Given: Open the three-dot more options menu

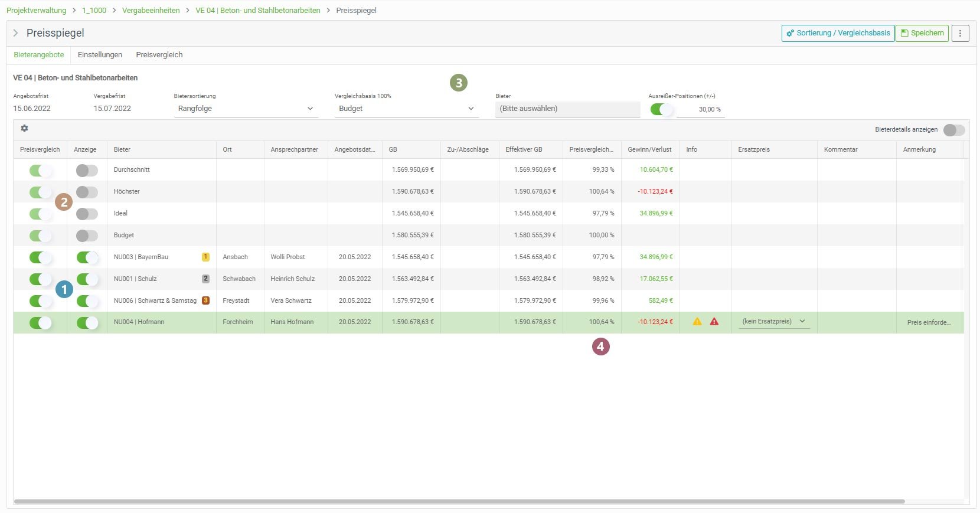Looking at the screenshot, I should [960, 33].
